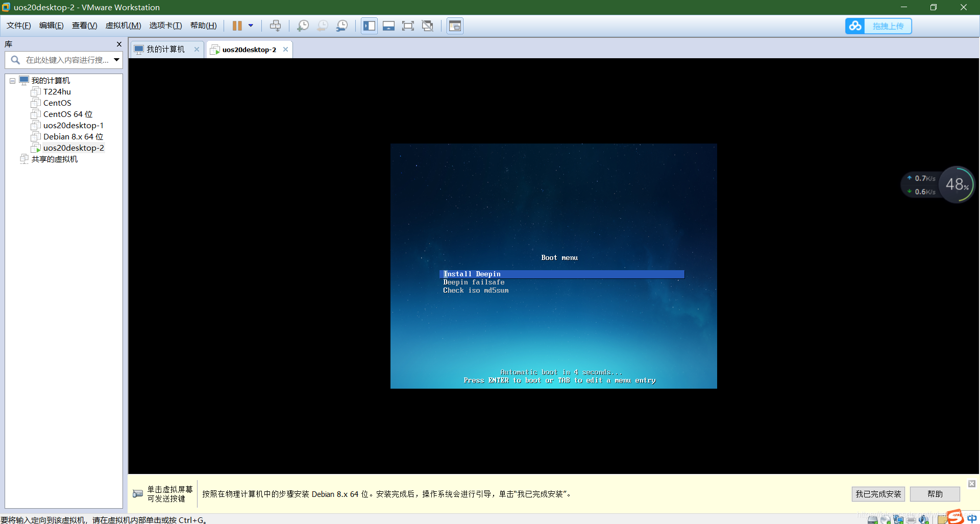The width and height of the screenshot is (980, 524).
Task: Click the keyboard icon in hint bar
Action: [138, 494]
